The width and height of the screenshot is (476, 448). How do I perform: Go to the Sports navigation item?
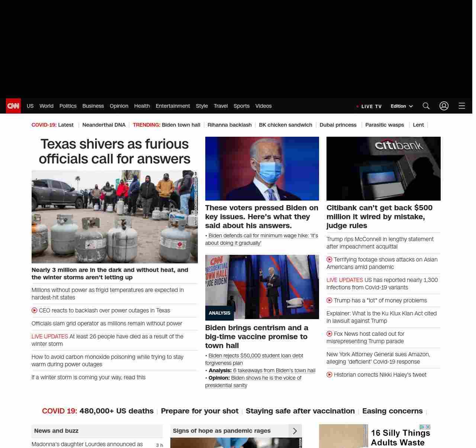241,106
